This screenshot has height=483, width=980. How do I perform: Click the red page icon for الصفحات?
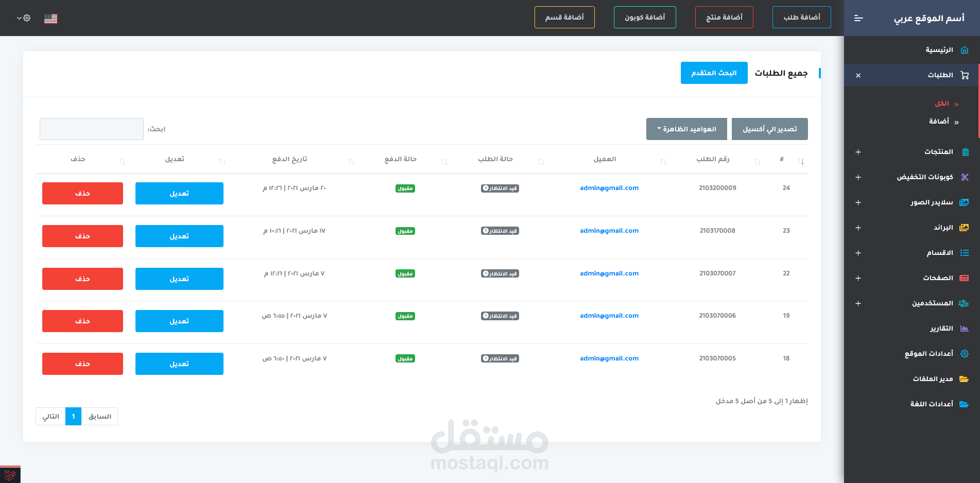(x=964, y=278)
